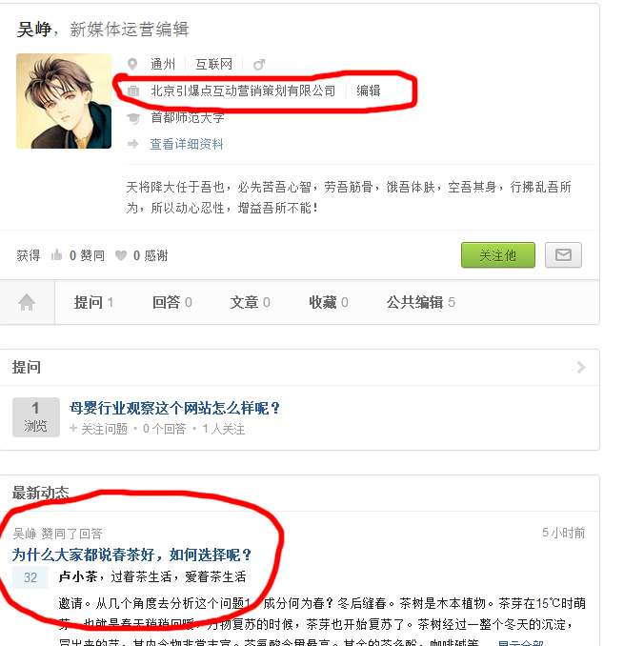The width and height of the screenshot is (644, 646).
Task: Open the 文章 tab
Action: coord(251,302)
